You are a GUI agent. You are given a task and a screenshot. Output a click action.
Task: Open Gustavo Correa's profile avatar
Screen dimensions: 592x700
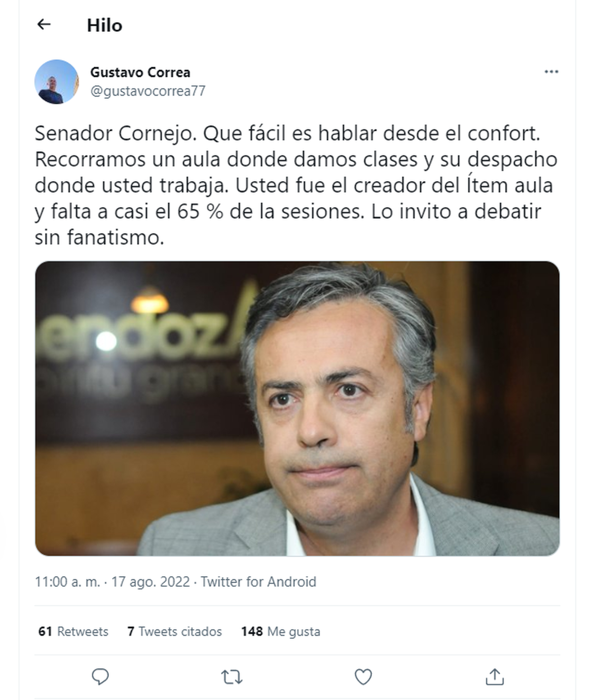tap(56, 81)
